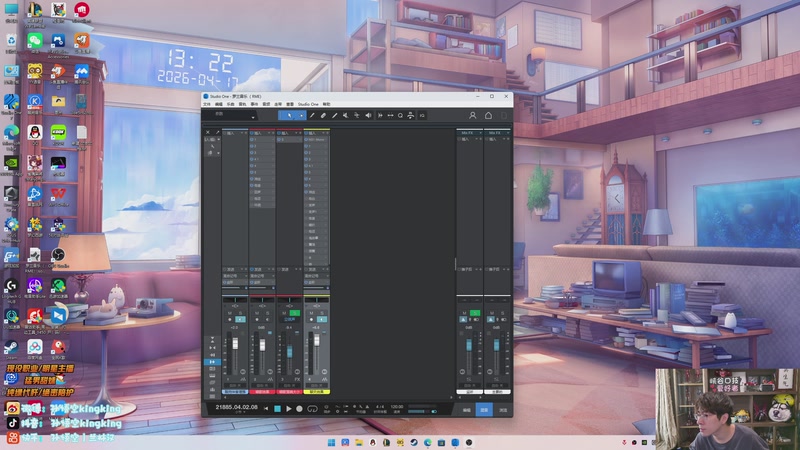This screenshot has width=800, height=450.
Task: Click the FX icon on channel 3
Action: (x=297, y=380)
